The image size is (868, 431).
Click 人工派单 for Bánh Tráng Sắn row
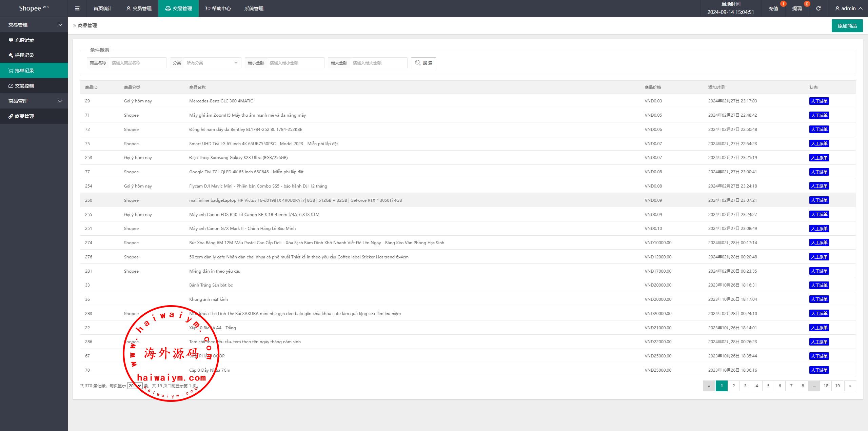pos(819,285)
